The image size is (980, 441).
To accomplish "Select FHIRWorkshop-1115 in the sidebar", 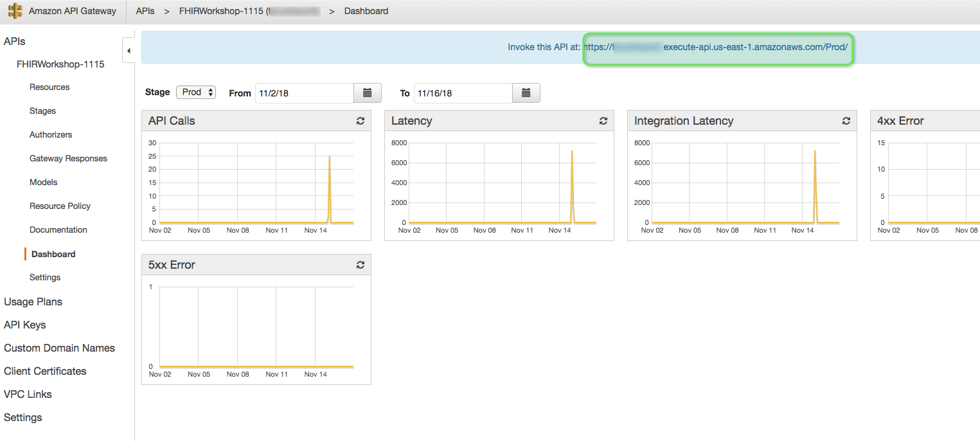I will click(x=60, y=64).
